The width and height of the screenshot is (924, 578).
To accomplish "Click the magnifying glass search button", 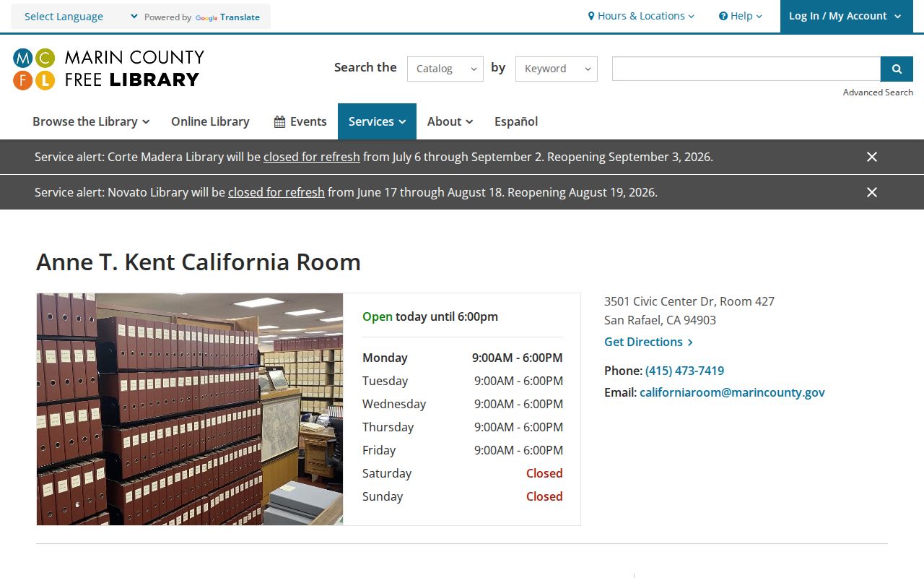I will tap(897, 69).
